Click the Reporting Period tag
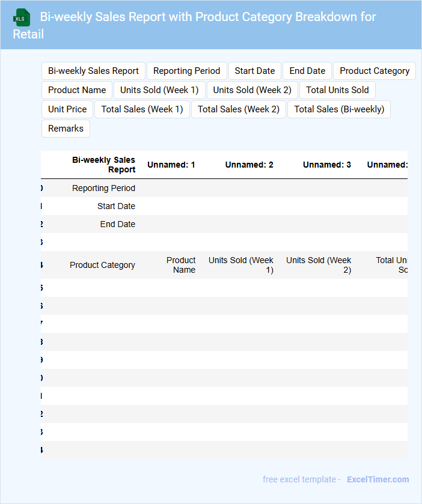The image size is (422, 504). [x=186, y=71]
